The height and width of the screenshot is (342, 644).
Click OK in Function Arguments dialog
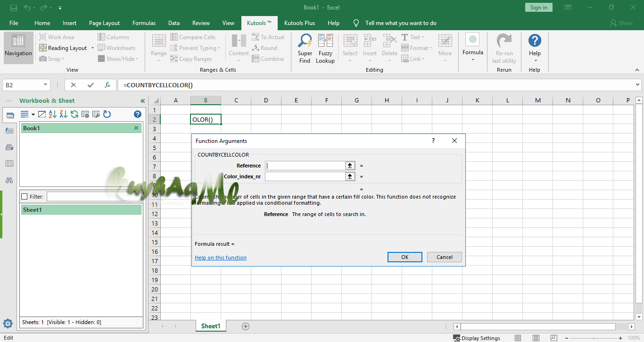click(405, 257)
